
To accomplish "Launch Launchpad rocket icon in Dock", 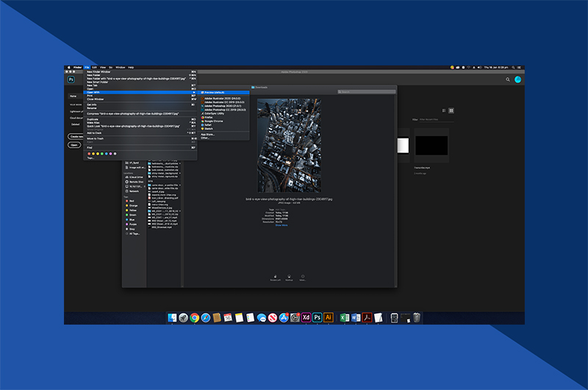I will (x=183, y=318).
